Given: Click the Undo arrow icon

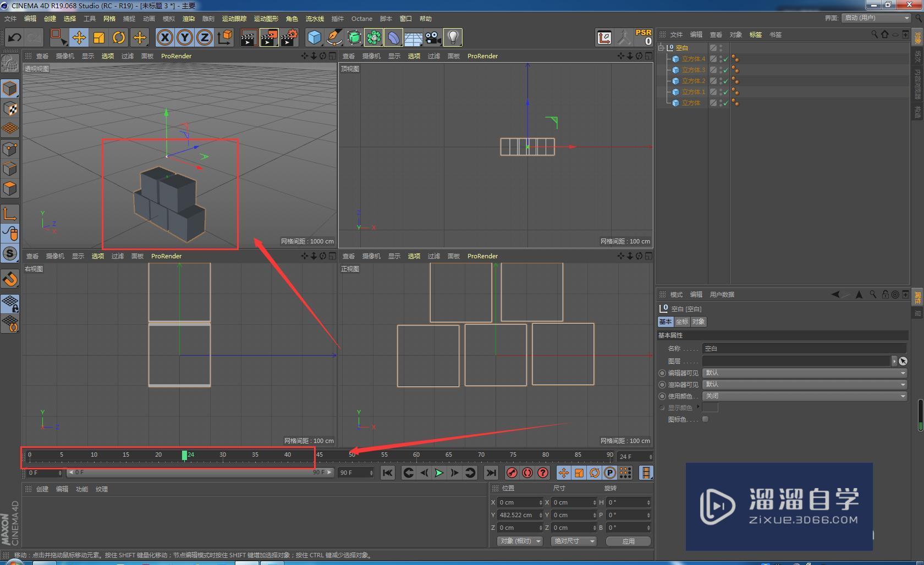Looking at the screenshot, I should [x=15, y=37].
